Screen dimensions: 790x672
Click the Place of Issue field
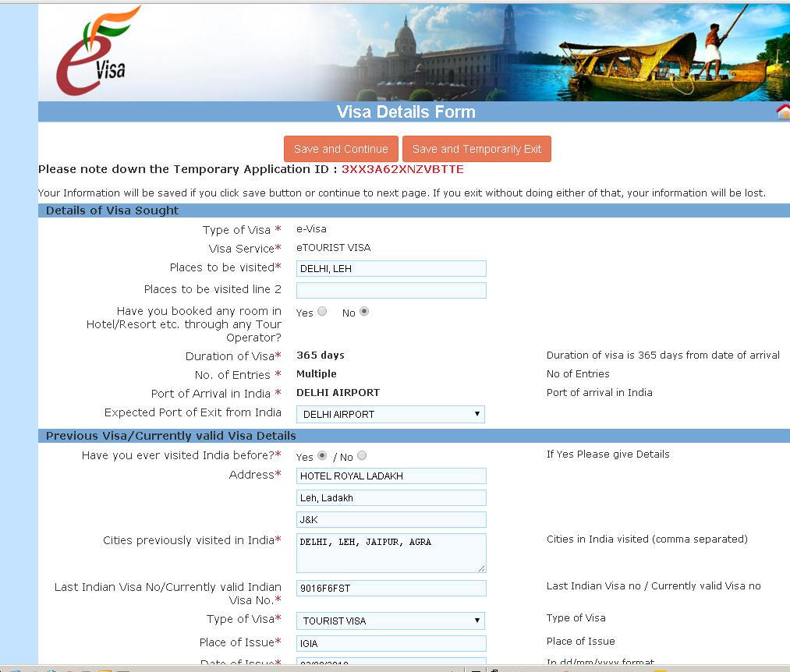391,643
